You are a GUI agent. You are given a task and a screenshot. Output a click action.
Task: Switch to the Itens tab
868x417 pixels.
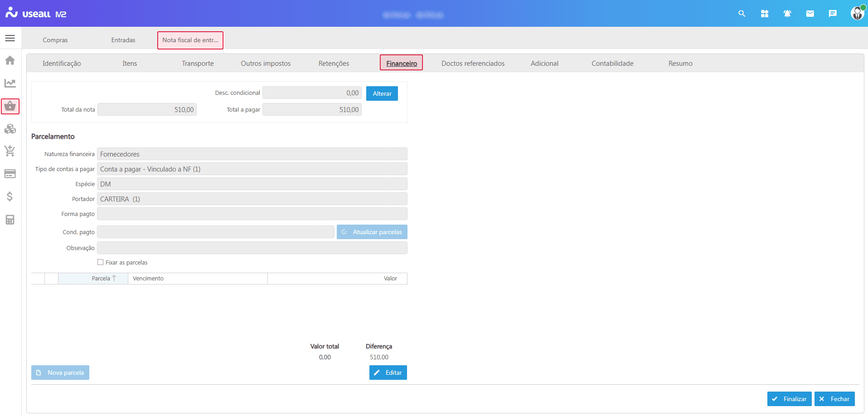coord(130,64)
